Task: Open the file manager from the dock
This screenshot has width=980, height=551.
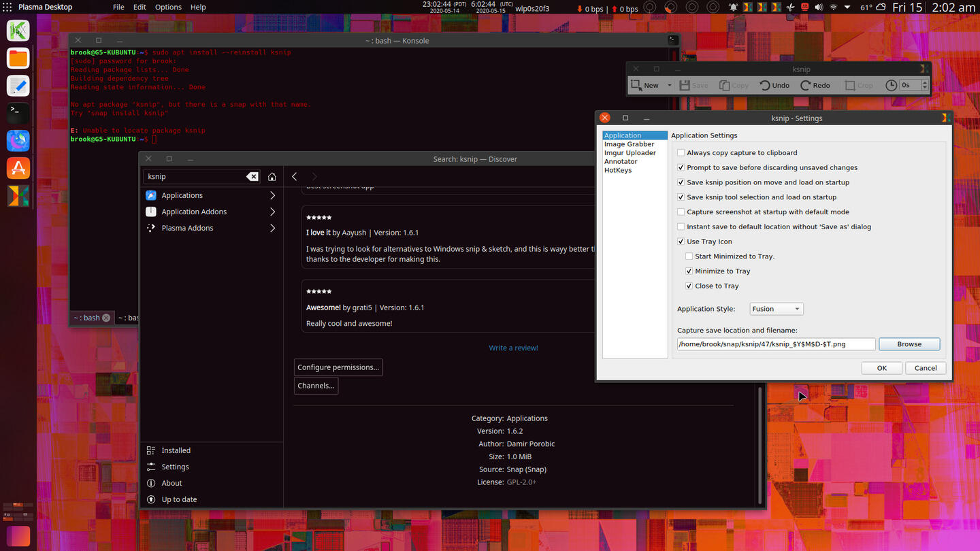Action: click(18, 59)
